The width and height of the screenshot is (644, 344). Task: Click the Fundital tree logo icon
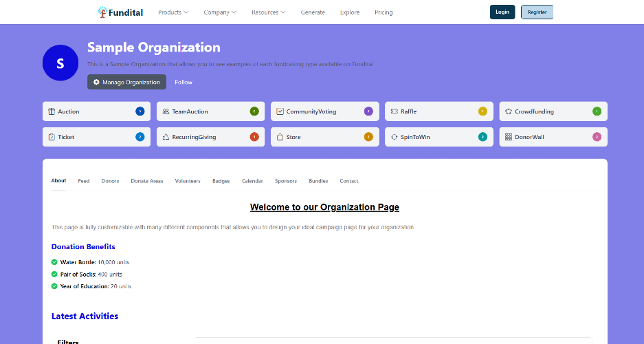click(x=102, y=12)
